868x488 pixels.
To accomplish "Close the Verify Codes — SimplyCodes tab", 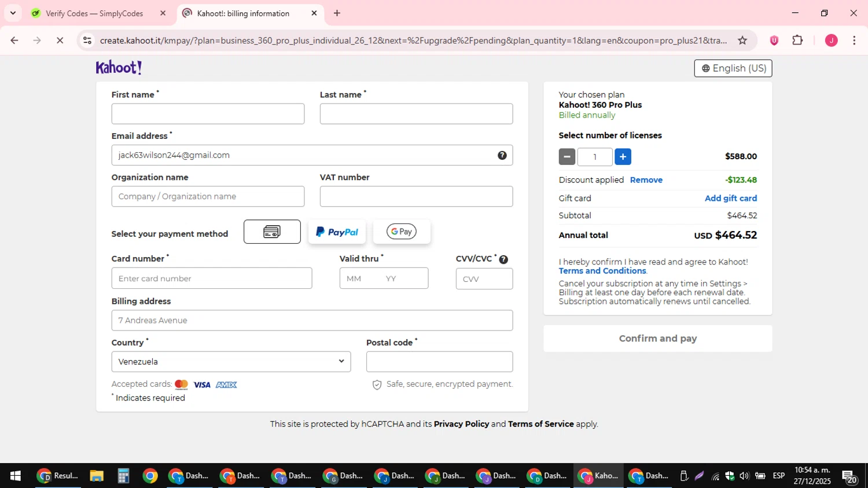I will coord(163,13).
